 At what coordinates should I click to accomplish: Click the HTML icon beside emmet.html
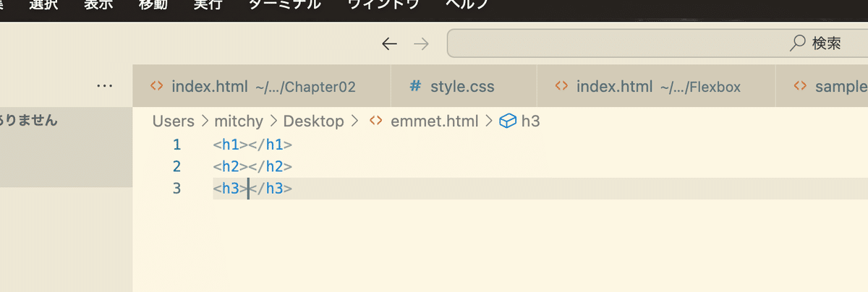(375, 121)
